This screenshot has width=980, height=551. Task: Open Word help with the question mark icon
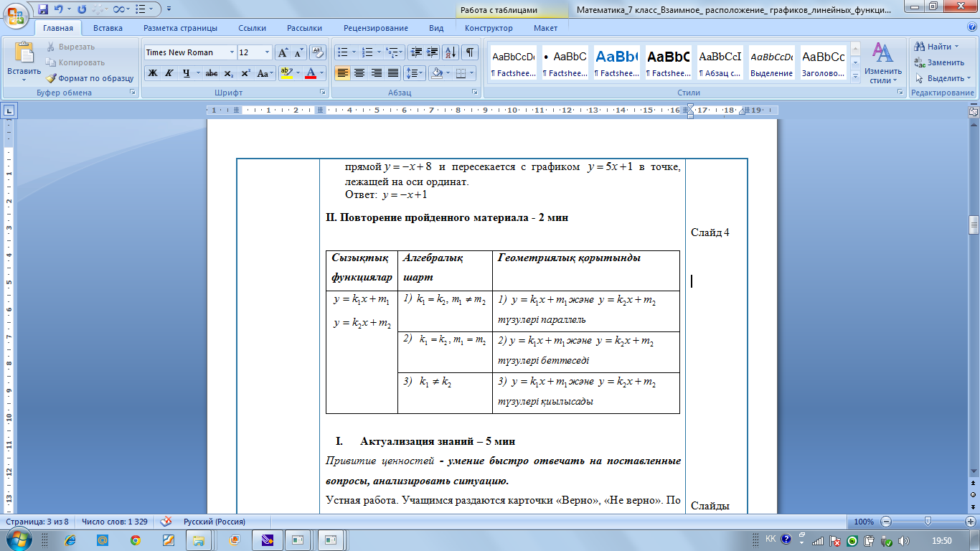point(971,28)
